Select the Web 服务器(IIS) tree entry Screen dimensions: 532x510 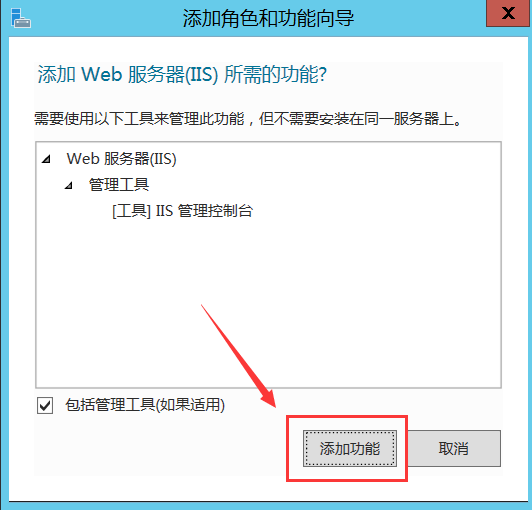pos(121,159)
